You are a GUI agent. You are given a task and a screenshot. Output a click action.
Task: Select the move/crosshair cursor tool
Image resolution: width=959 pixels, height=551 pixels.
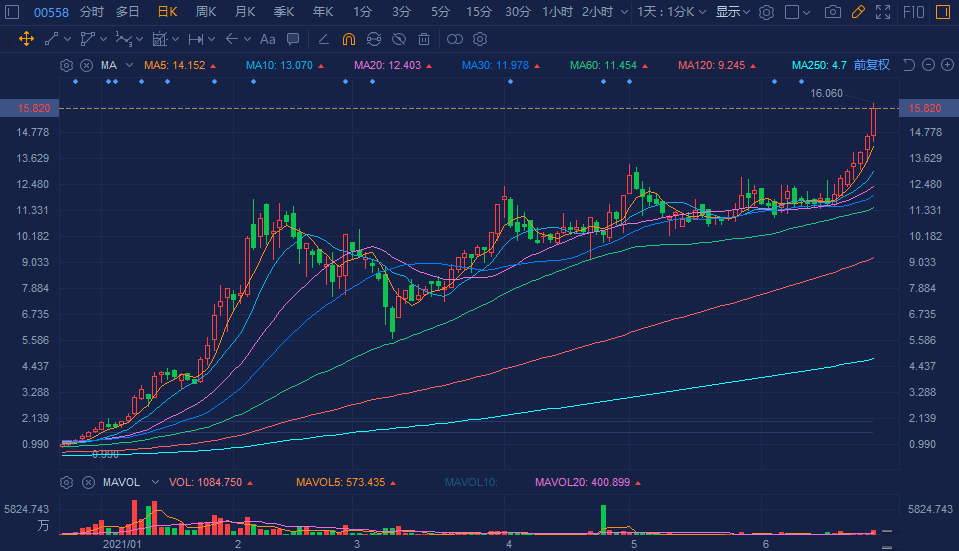(x=26, y=39)
